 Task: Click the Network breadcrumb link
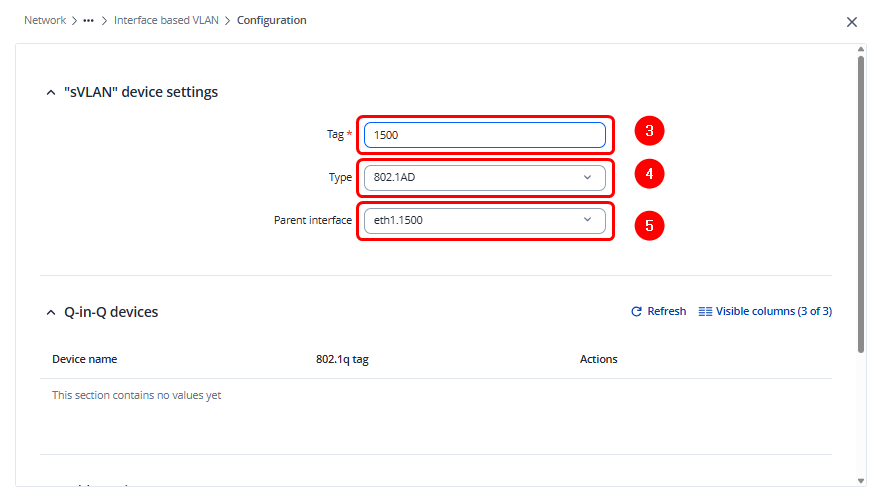coord(45,21)
